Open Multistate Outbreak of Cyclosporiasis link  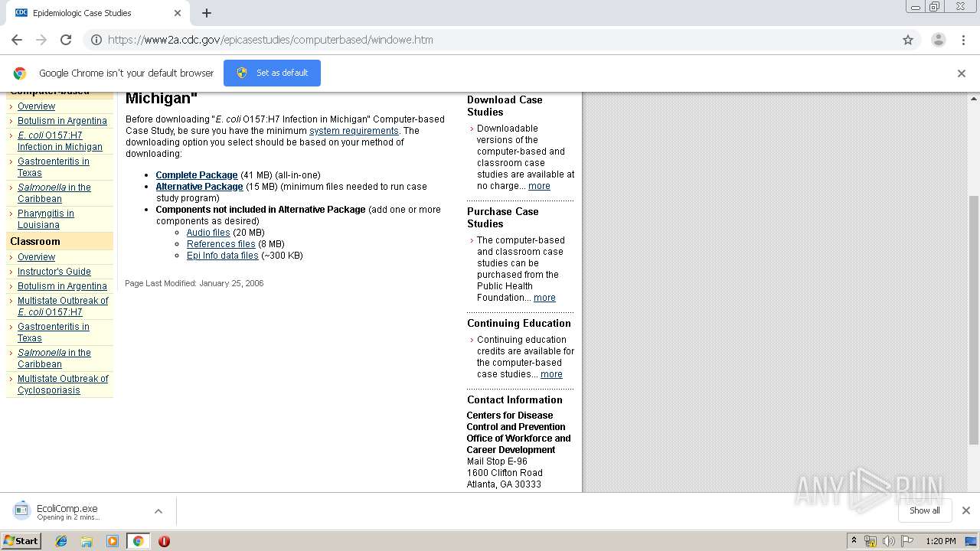(63, 384)
